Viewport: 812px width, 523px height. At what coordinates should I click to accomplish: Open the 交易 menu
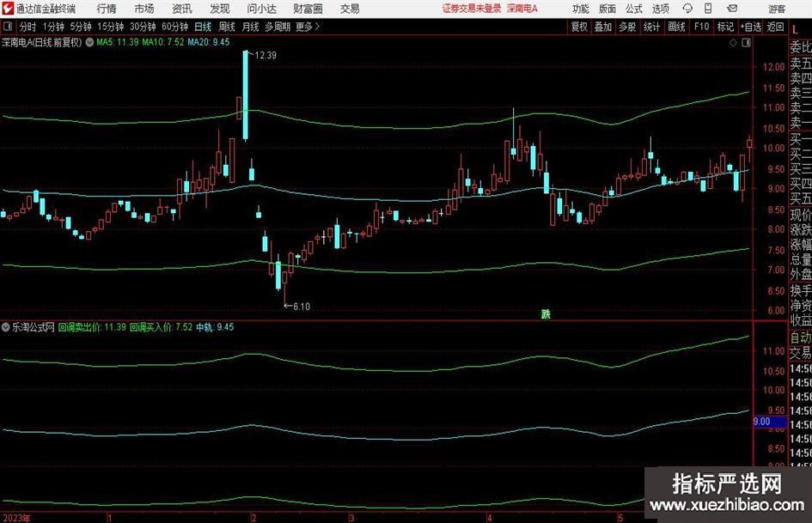[x=350, y=9]
